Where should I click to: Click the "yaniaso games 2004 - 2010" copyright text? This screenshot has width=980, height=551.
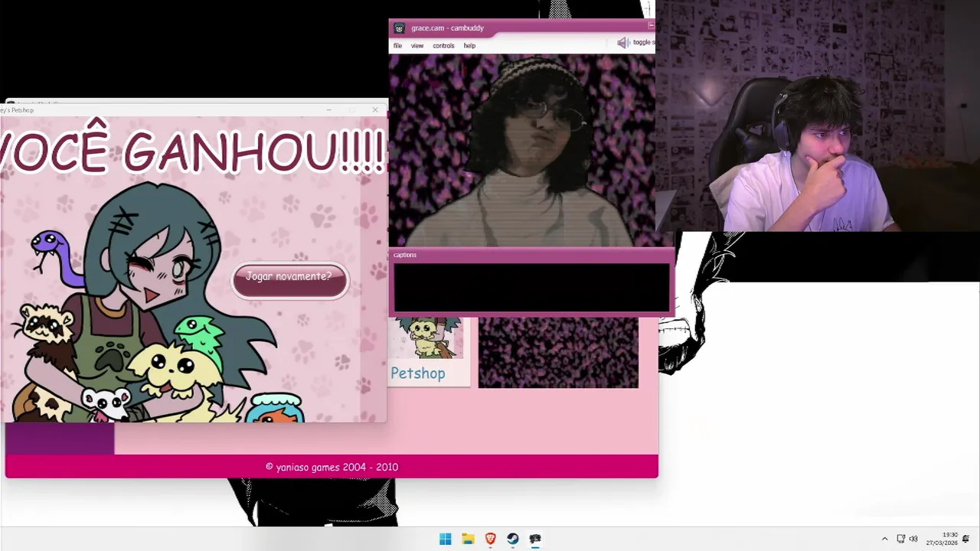click(x=332, y=467)
